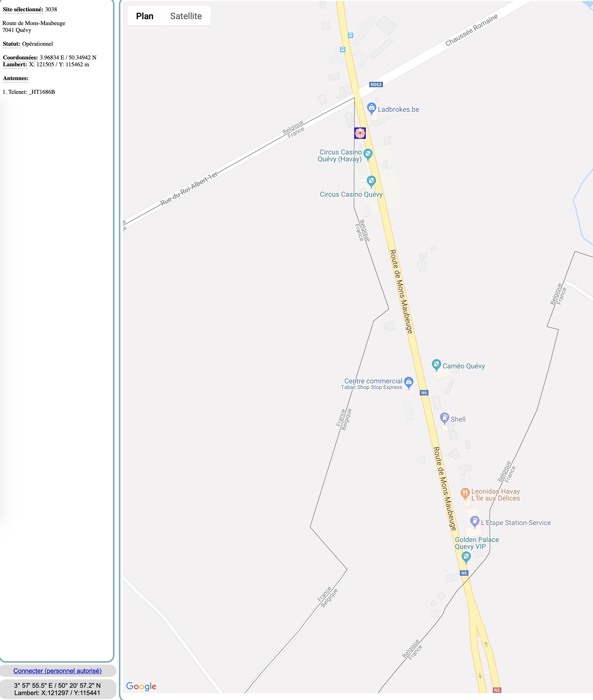Screen dimensions: 593x700
Task: Click the Shell fuel station pin
Action: pos(444,418)
